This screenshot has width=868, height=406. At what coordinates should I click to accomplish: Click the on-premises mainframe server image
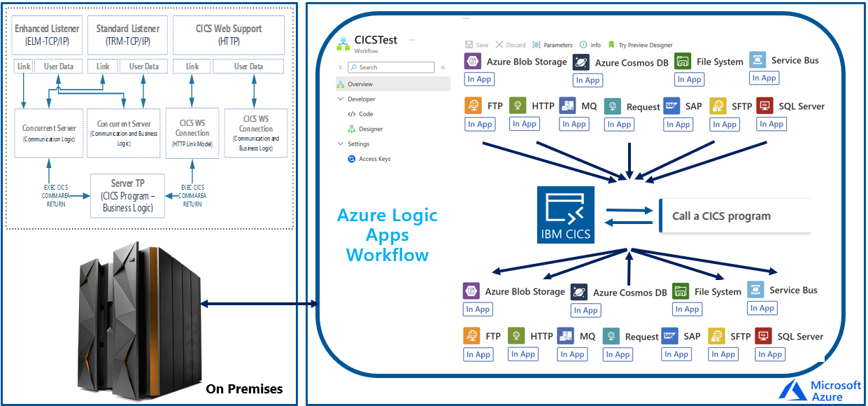point(138,318)
